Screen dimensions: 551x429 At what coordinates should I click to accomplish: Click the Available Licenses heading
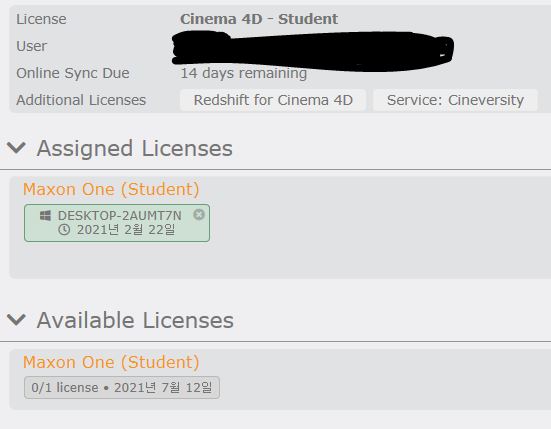click(135, 320)
